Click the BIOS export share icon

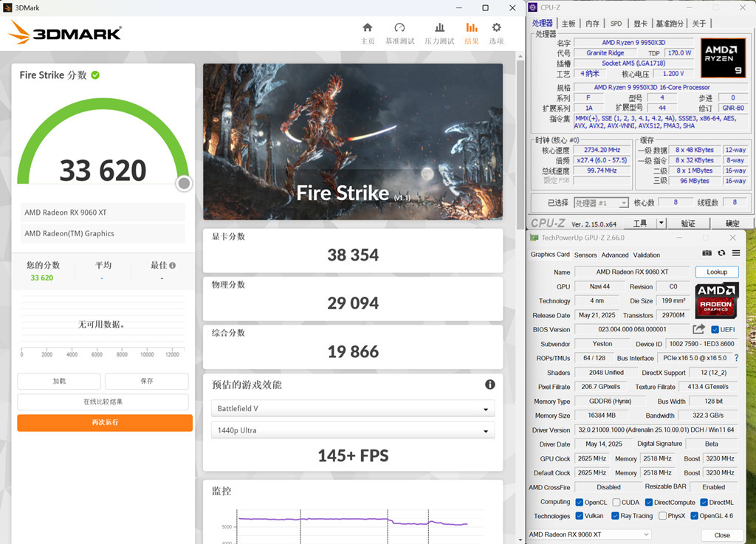(698, 329)
